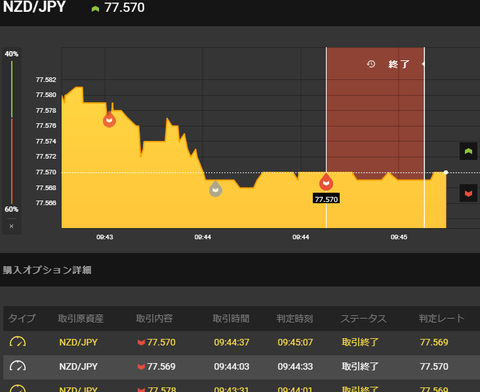Click the white current price dot on chart
Image resolution: width=480 pixels, height=392 pixels.
click(446, 172)
